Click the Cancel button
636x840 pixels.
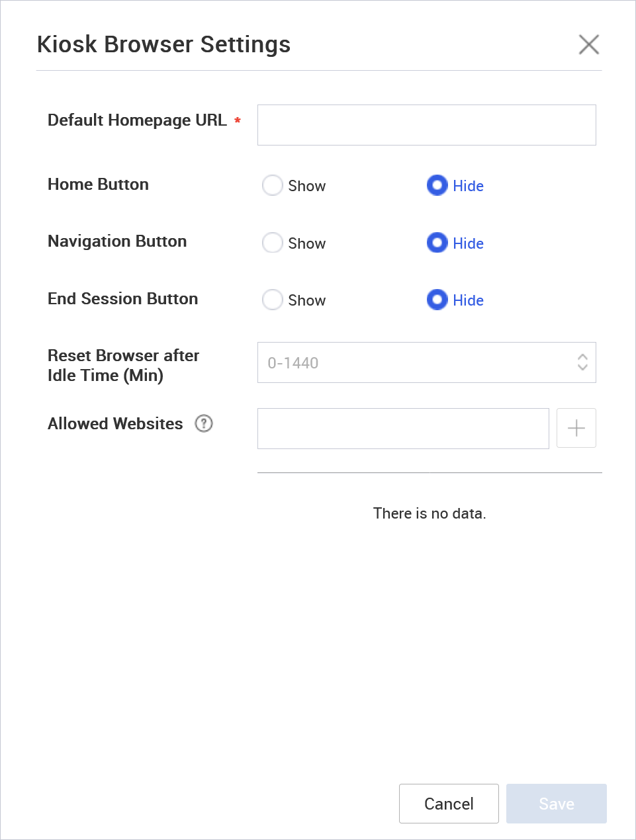pos(449,804)
